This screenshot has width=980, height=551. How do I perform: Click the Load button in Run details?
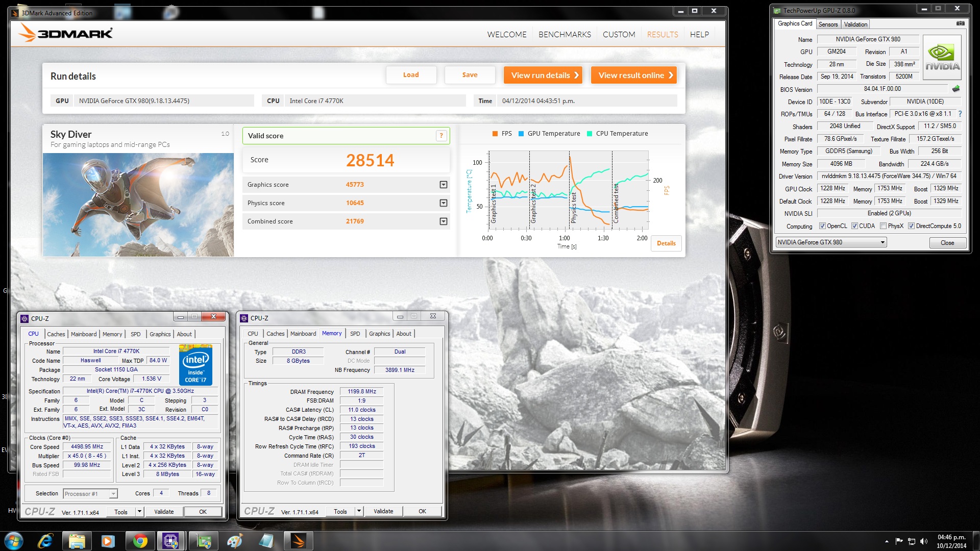point(411,75)
